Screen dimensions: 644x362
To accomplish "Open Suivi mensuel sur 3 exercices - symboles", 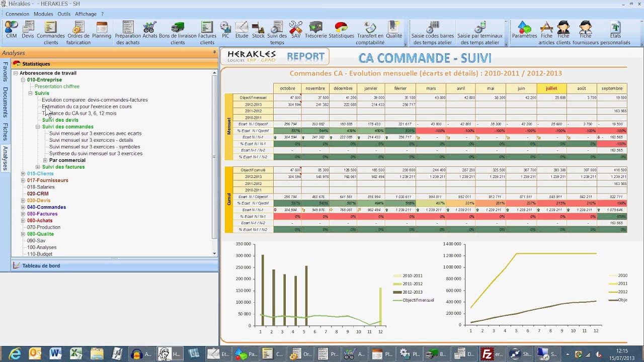I will (x=95, y=147).
